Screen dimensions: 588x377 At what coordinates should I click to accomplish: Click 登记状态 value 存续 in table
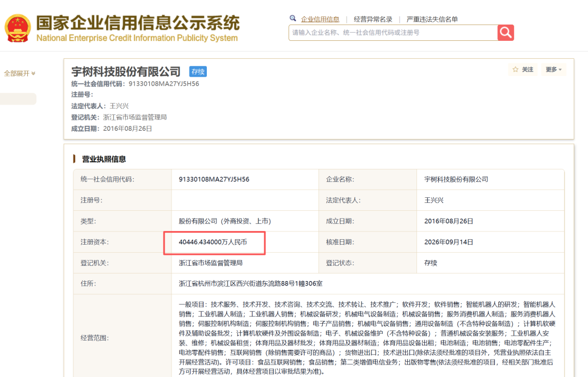point(431,263)
